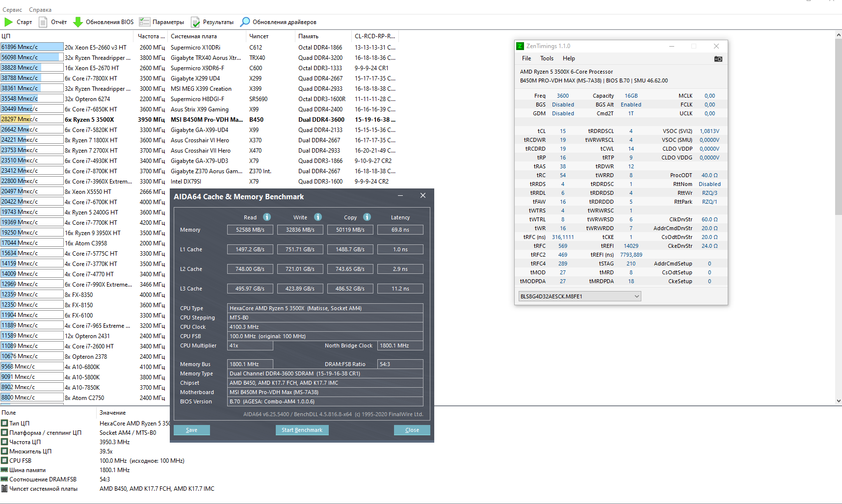Sort by the Память column header
Screen dimensions: 842x504
click(323, 36)
